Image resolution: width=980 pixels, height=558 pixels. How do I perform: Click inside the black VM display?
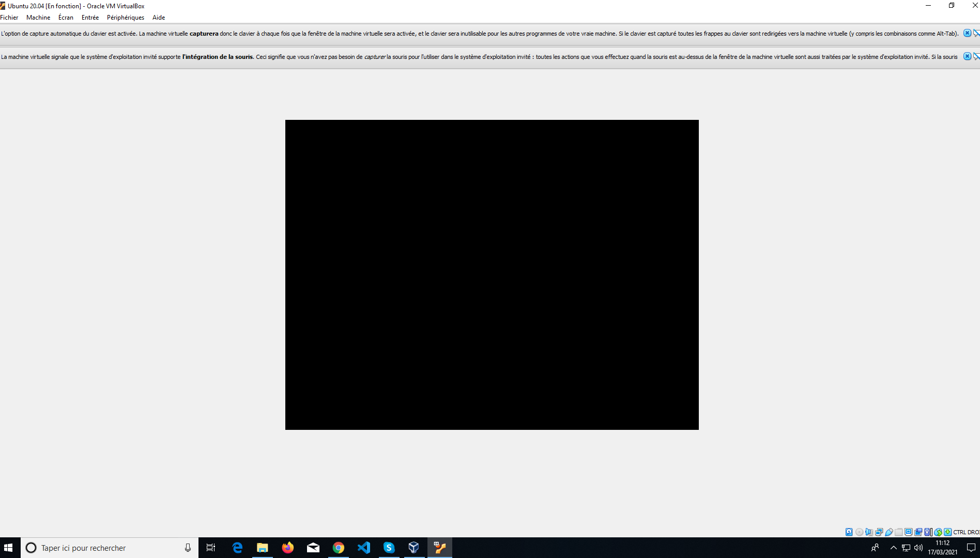click(x=492, y=274)
